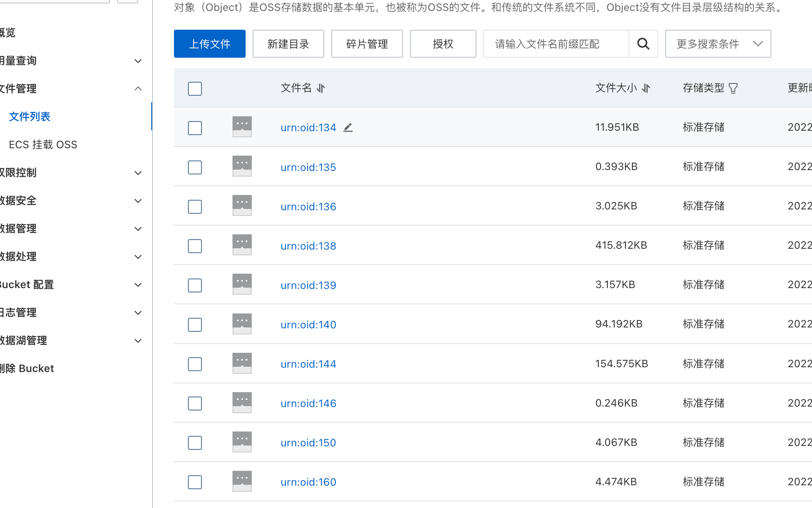This screenshot has width=812, height=508.
Task: Select the checkbox next to urn:oid:140
Action: point(195,325)
